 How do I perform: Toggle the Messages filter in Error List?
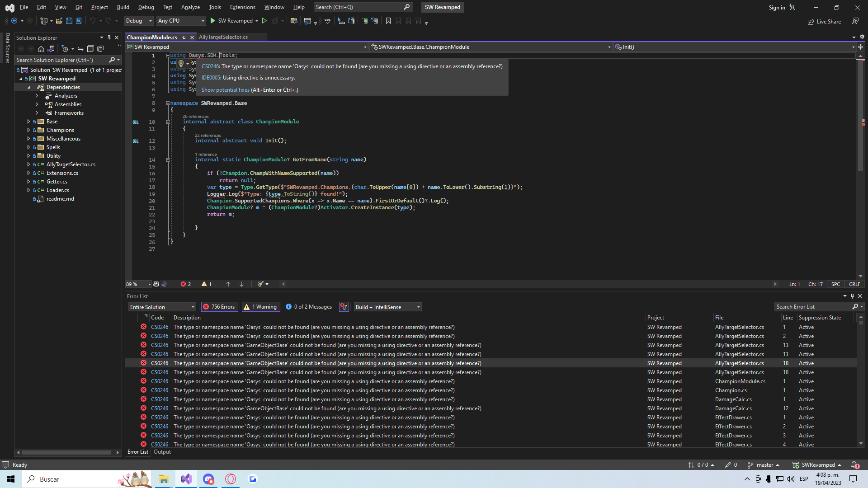pos(308,307)
